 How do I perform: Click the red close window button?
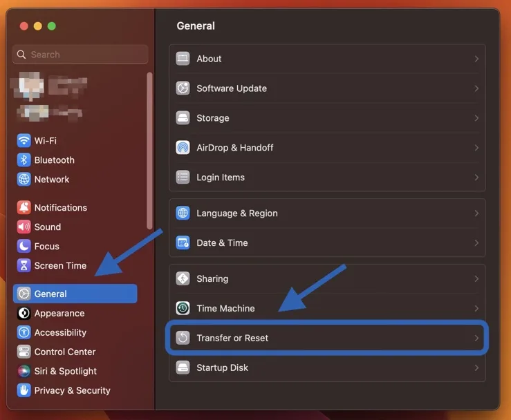24,26
